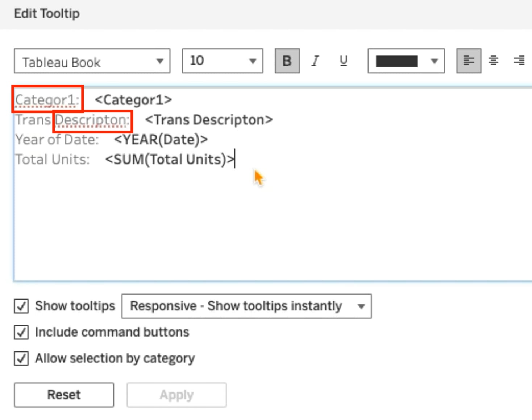The width and height of the screenshot is (532, 420).
Task: Click the <YEAR(Date)> field placeholder
Action: (x=161, y=140)
